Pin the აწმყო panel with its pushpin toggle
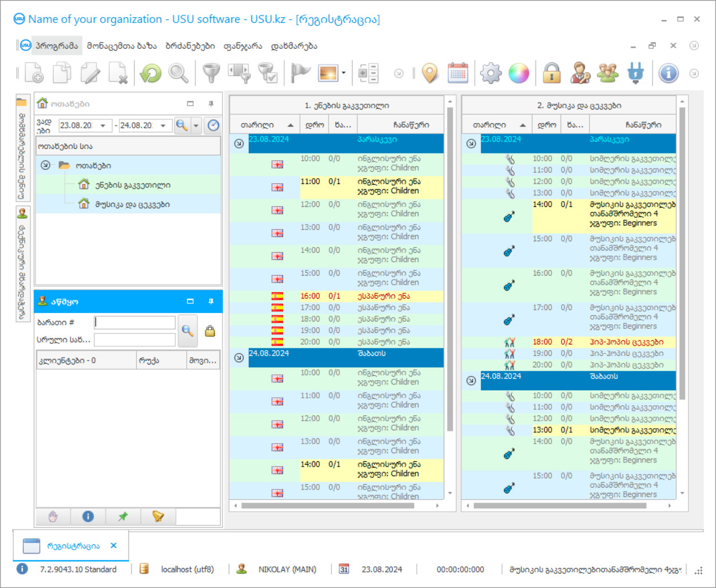The height and width of the screenshot is (588, 716). (x=211, y=301)
